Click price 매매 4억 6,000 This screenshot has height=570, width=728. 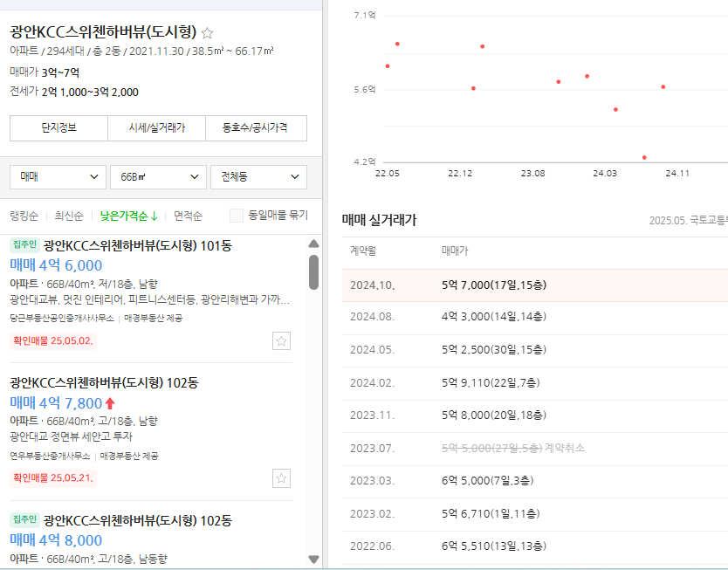coord(56,265)
